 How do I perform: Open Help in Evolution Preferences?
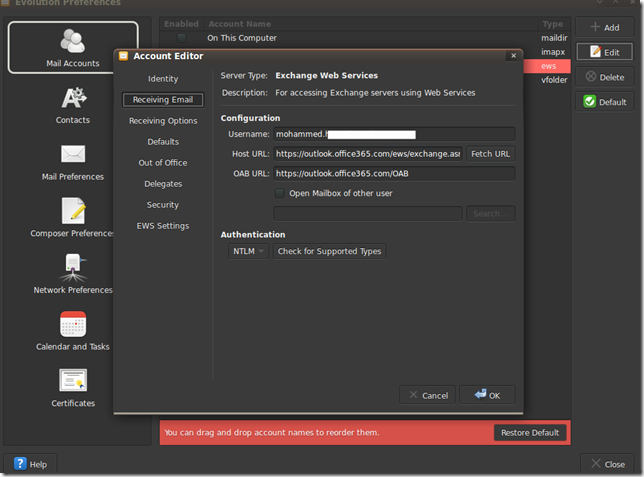click(30, 464)
